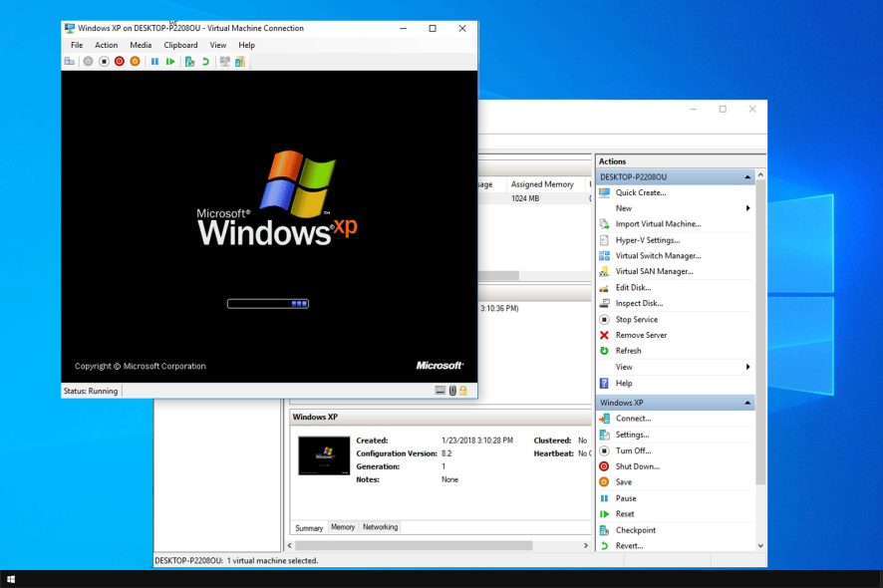Click right arrow of details horizontal scrollbar
Viewport: 883px width, 588px height.
click(x=586, y=546)
